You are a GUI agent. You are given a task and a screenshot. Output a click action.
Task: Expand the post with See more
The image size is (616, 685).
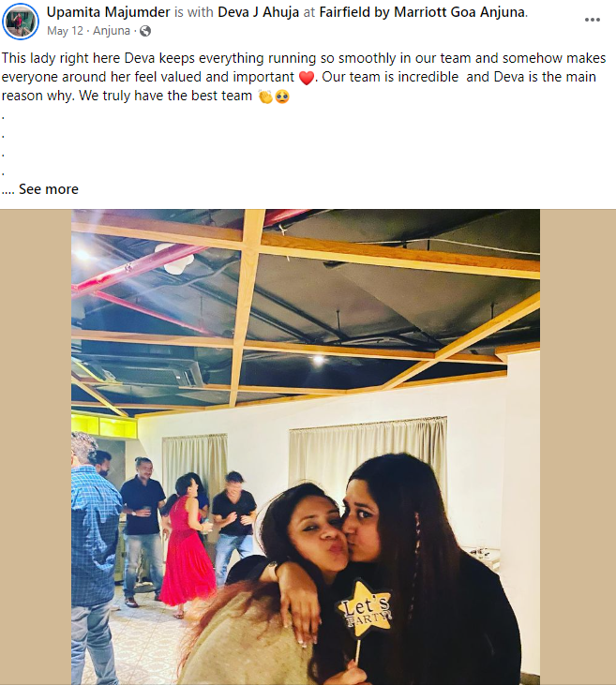click(49, 189)
